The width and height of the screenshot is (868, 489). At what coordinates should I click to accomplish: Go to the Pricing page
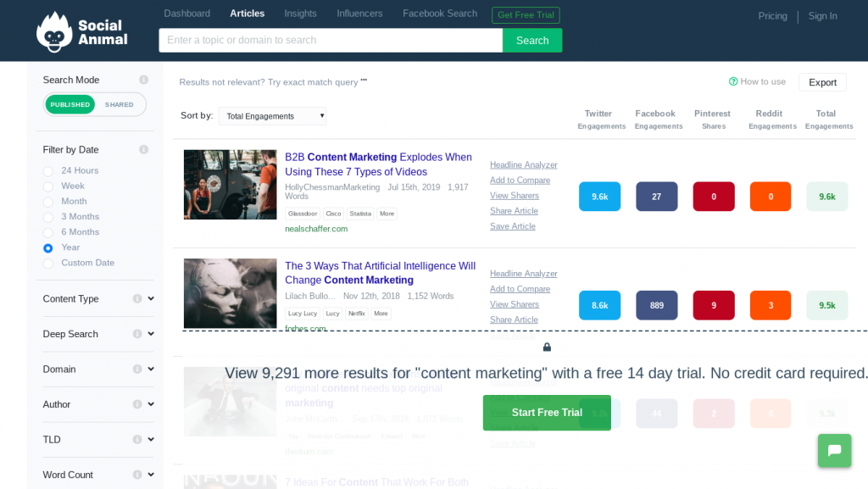(x=773, y=16)
